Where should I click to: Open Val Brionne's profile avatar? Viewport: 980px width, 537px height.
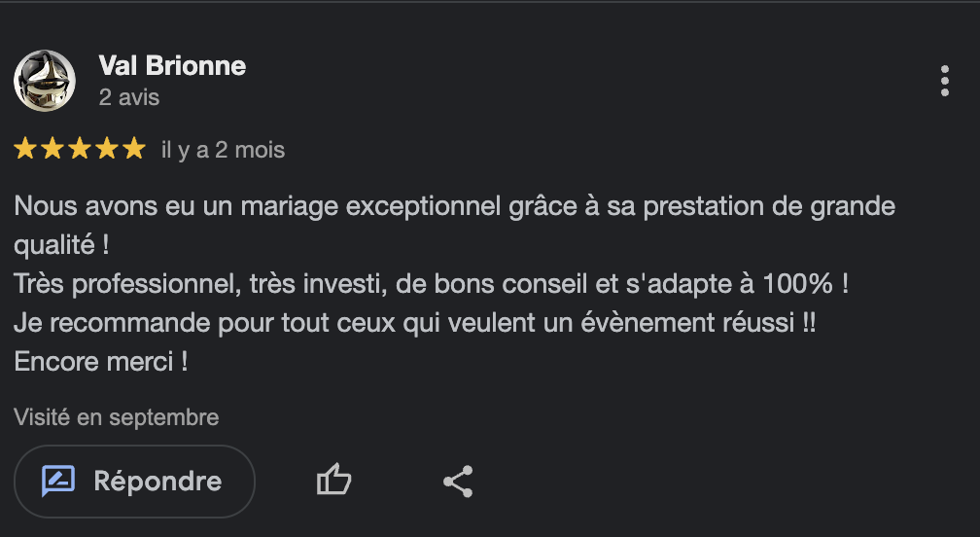45,81
